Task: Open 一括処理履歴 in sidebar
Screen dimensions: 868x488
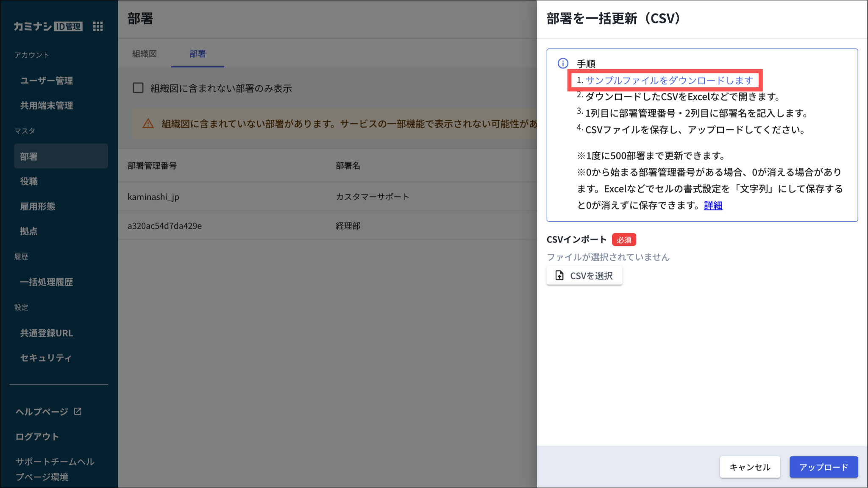Action: tap(47, 282)
